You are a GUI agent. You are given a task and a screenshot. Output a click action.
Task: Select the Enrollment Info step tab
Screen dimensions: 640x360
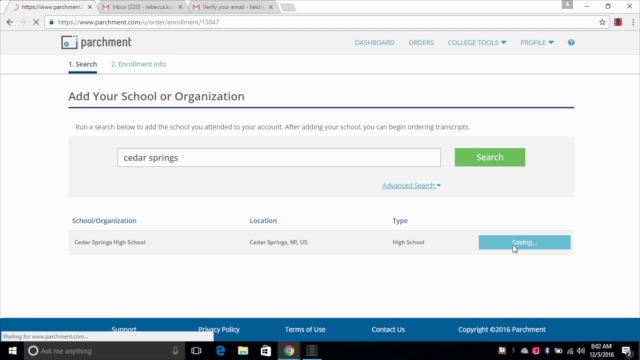(x=138, y=64)
